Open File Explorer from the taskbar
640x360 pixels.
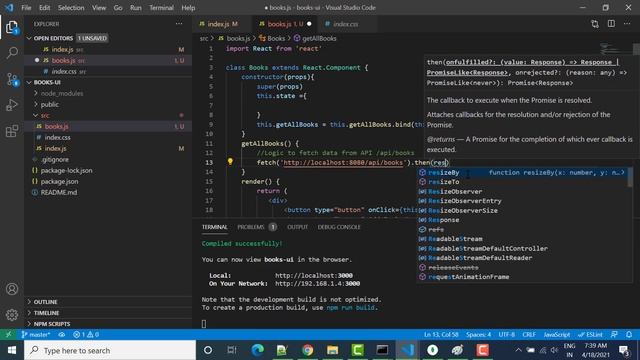333,350
